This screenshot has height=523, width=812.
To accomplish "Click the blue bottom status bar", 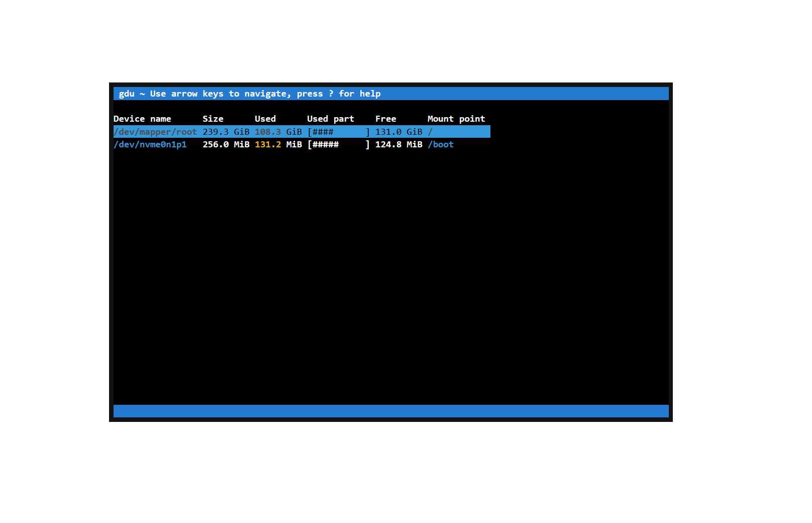I will [x=391, y=411].
